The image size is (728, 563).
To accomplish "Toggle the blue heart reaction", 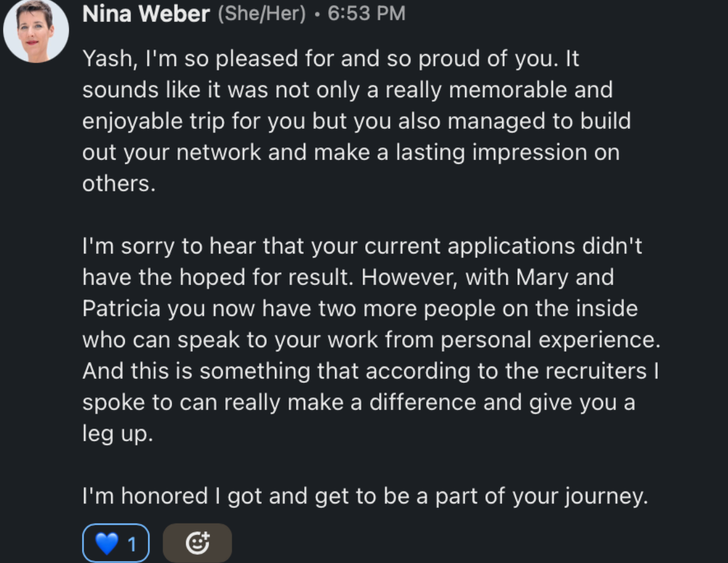I will [115, 543].
